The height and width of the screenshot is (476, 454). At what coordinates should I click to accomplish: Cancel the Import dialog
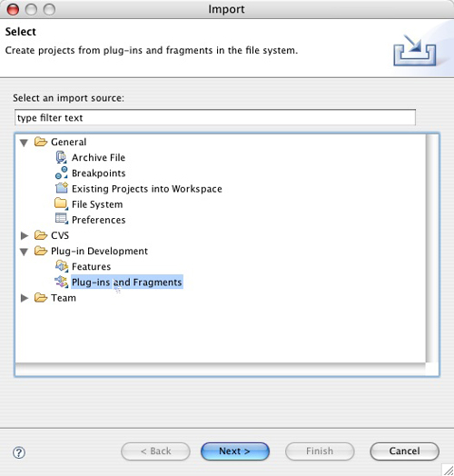405,451
